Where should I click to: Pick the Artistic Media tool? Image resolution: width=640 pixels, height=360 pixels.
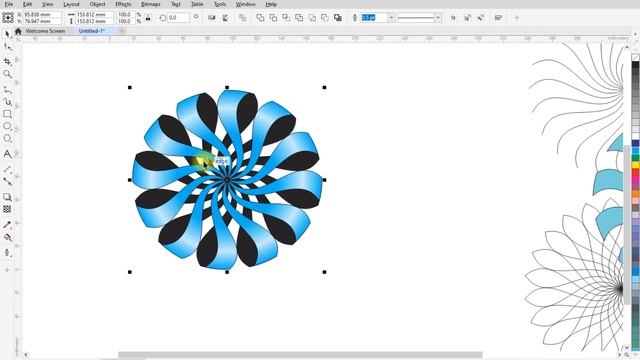(x=7, y=102)
